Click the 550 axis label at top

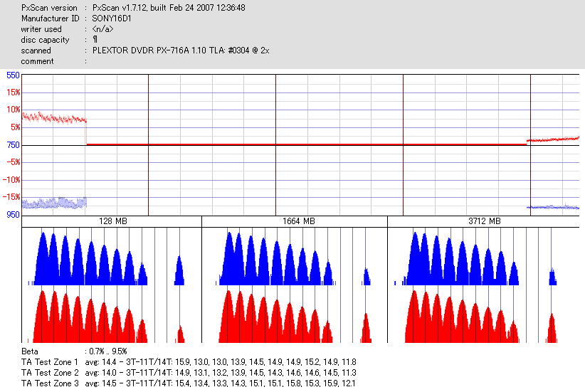pos(13,75)
